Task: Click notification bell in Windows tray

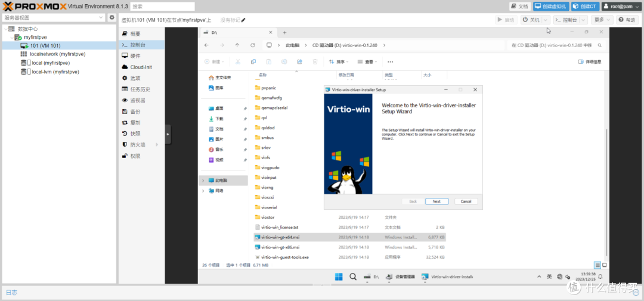Action: (x=600, y=277)
